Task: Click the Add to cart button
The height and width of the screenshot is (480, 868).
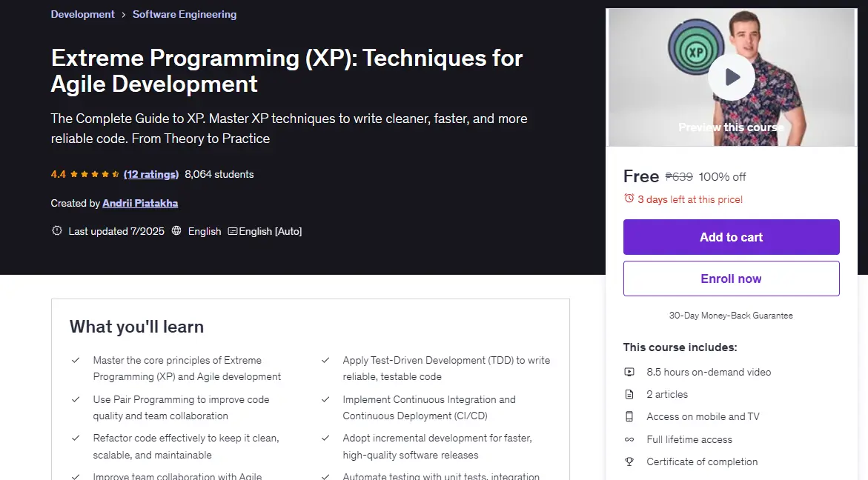Action: pos(732,237)
